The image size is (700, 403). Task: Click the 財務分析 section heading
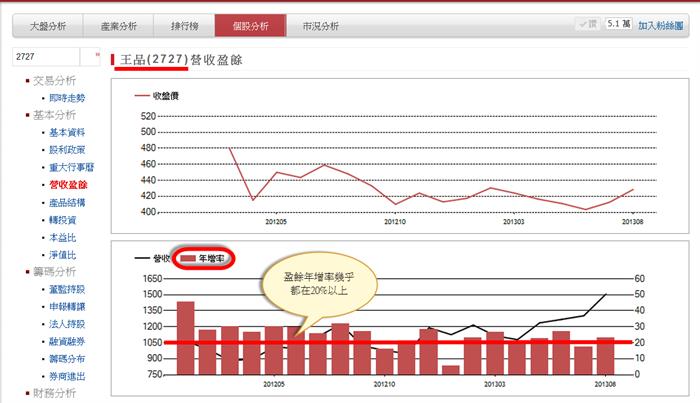54,393
